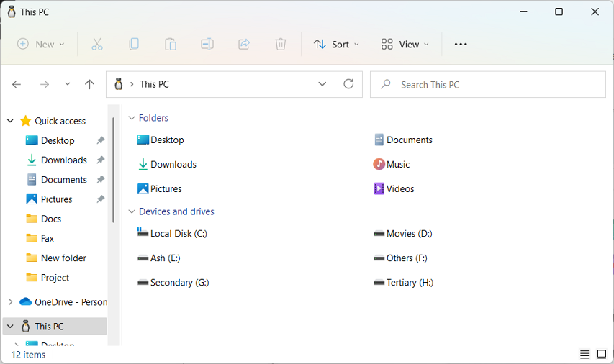Click breadcrumb chevron before This PC
614x364 pixels.
coord(132,84)
